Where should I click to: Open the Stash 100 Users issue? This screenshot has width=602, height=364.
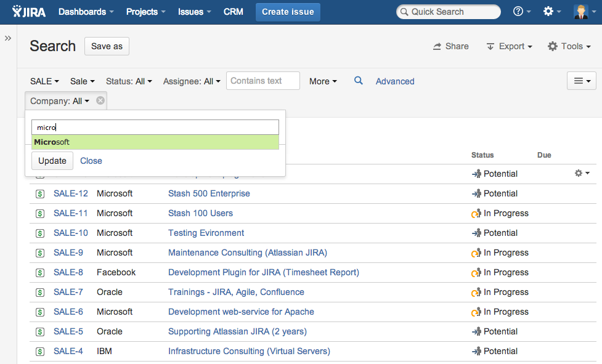(x=200, y=213)
